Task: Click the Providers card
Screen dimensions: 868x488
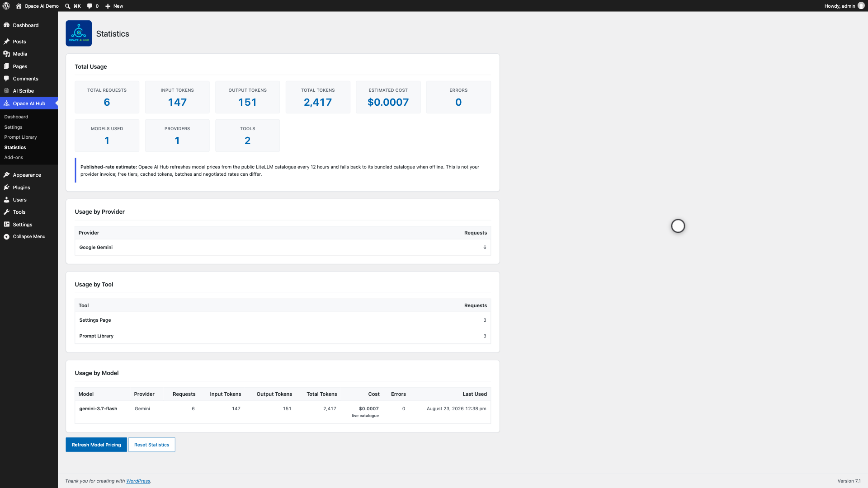Action: tap(177, 136)
